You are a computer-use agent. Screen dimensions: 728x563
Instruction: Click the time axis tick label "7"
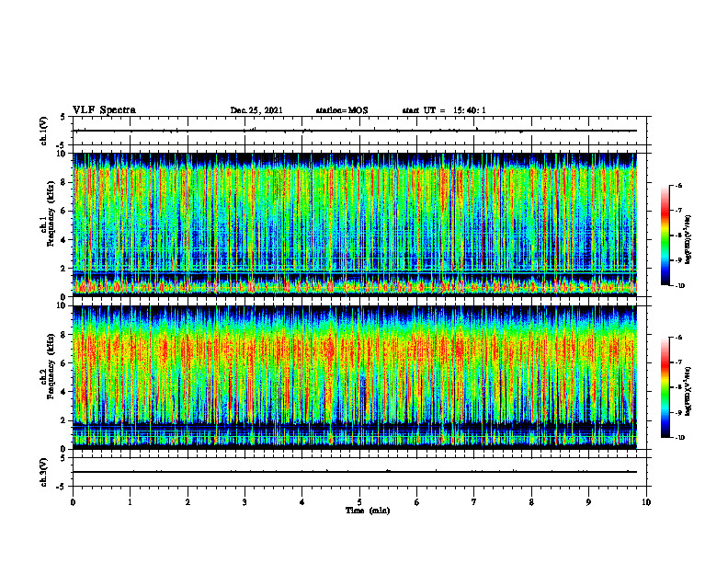click(474, 502)
